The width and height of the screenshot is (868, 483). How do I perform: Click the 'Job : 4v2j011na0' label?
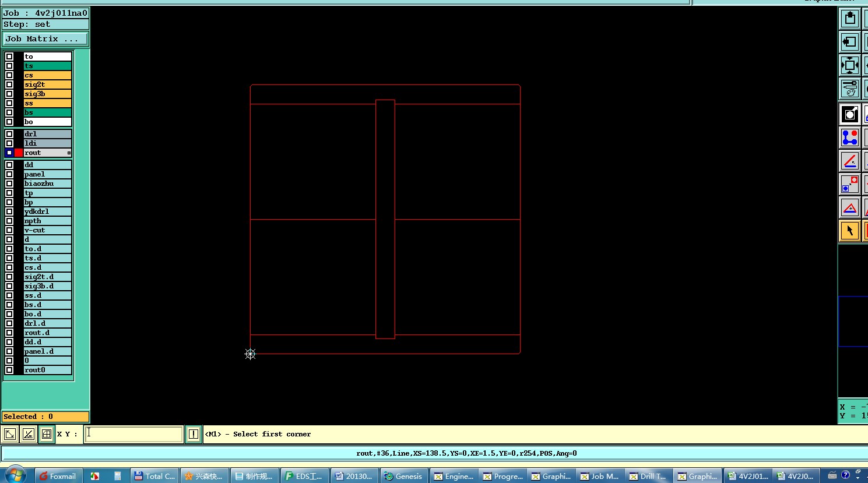[45, 13]
